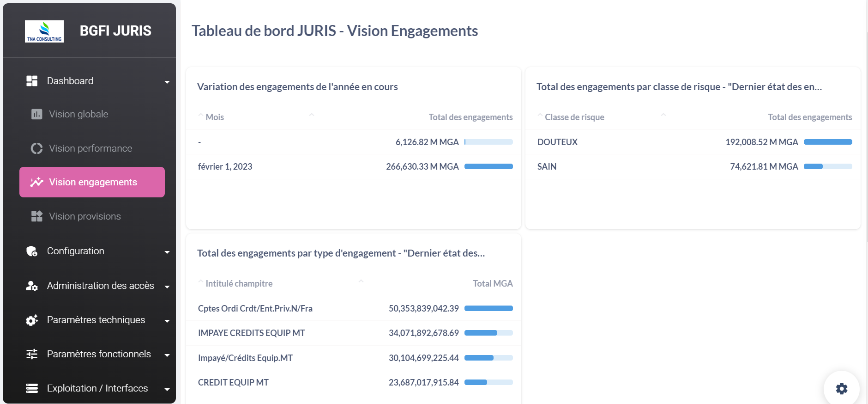Screen dimensions: 868x404
Task: Click the Vision provisions widgets icon
Action: click(x=36, y=216)
